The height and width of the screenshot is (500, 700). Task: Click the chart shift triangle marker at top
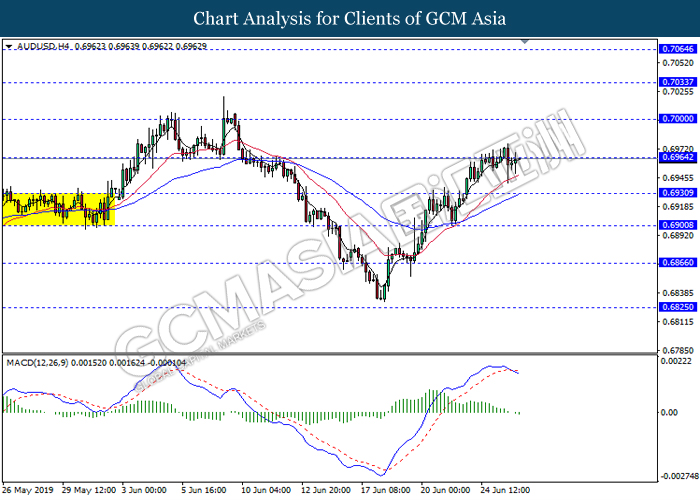point(525,41)
